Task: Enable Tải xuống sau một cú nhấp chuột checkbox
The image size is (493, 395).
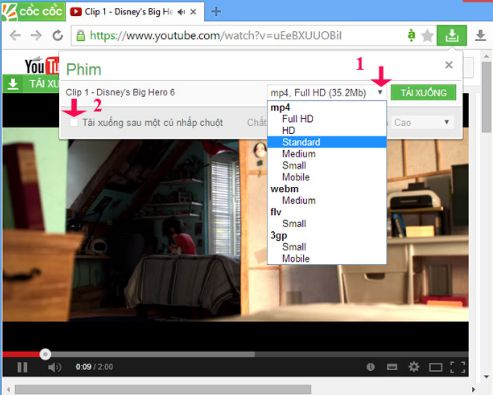Action: 74,122
